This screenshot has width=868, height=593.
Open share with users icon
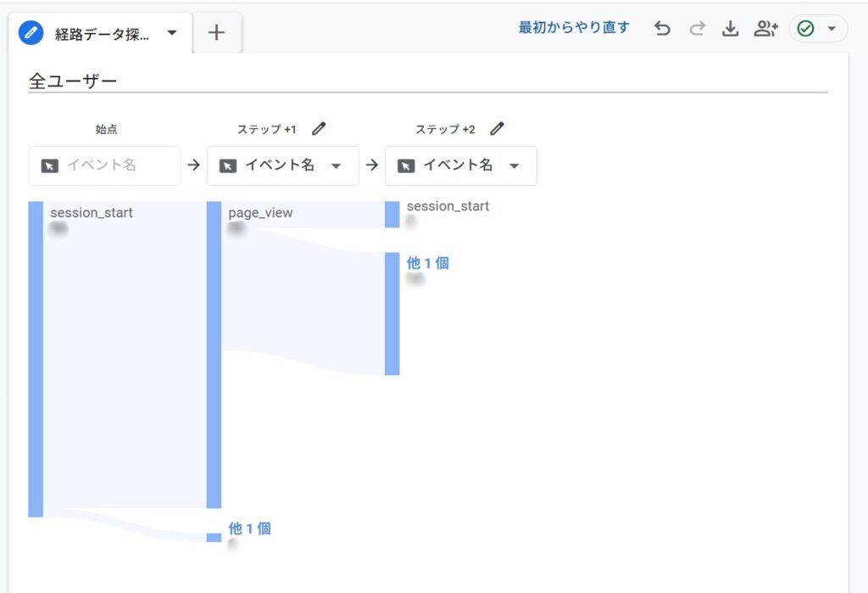(x=765, y=29)
